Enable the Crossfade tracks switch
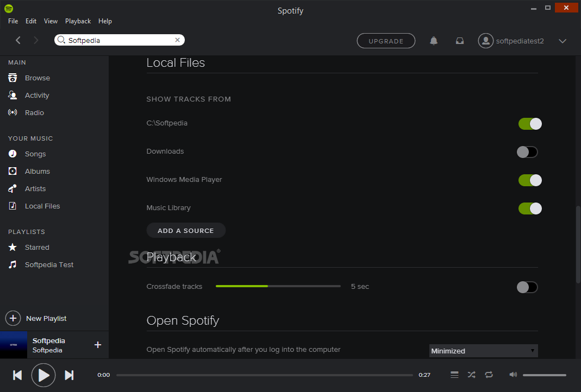Viewport: 581px width, 392px height. (527, 287)
